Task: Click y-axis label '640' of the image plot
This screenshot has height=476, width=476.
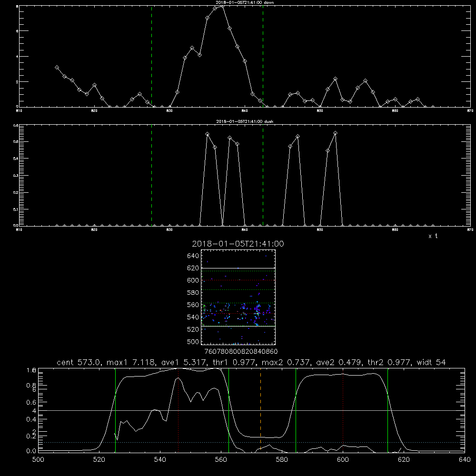Action: tap(193, 256)
